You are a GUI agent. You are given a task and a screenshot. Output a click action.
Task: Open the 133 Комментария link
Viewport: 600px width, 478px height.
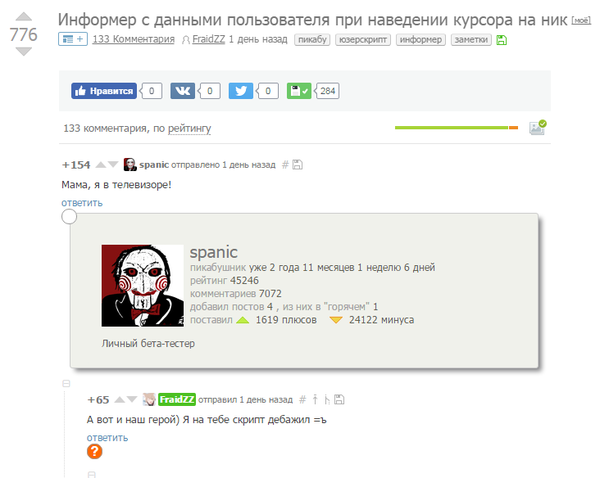pyautogui.click(x=133, y=39)
